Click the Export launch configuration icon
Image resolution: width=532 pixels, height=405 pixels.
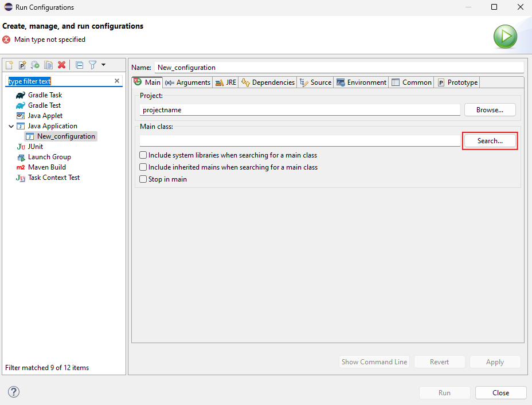[x=36, y=65]
